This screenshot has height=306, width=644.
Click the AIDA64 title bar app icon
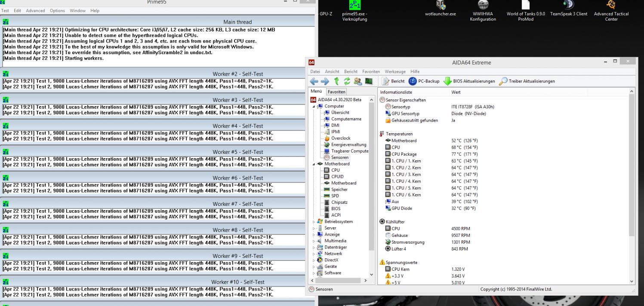coord(311,62)
